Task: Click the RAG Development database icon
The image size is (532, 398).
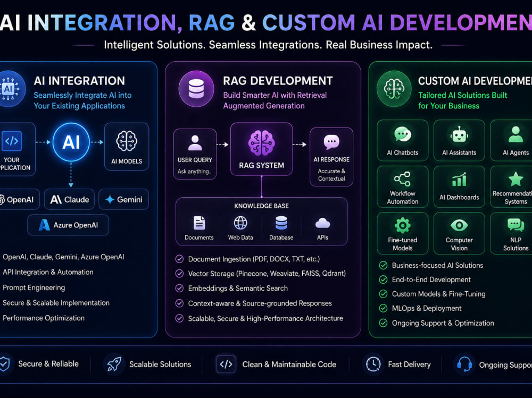Action: point(196,89)
